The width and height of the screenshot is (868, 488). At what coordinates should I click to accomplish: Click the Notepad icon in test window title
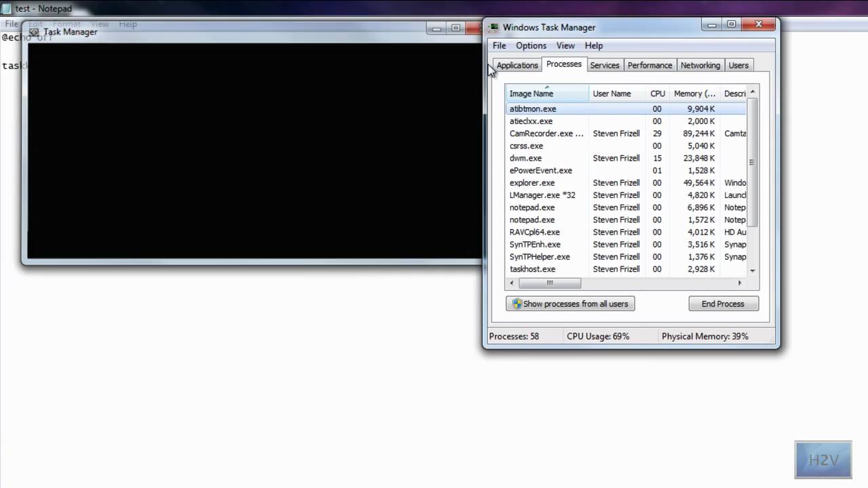(x=6, y=9)
